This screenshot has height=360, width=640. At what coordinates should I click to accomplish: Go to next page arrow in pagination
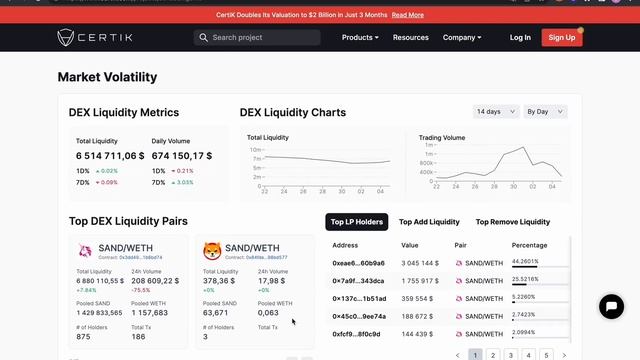(564, 356)
